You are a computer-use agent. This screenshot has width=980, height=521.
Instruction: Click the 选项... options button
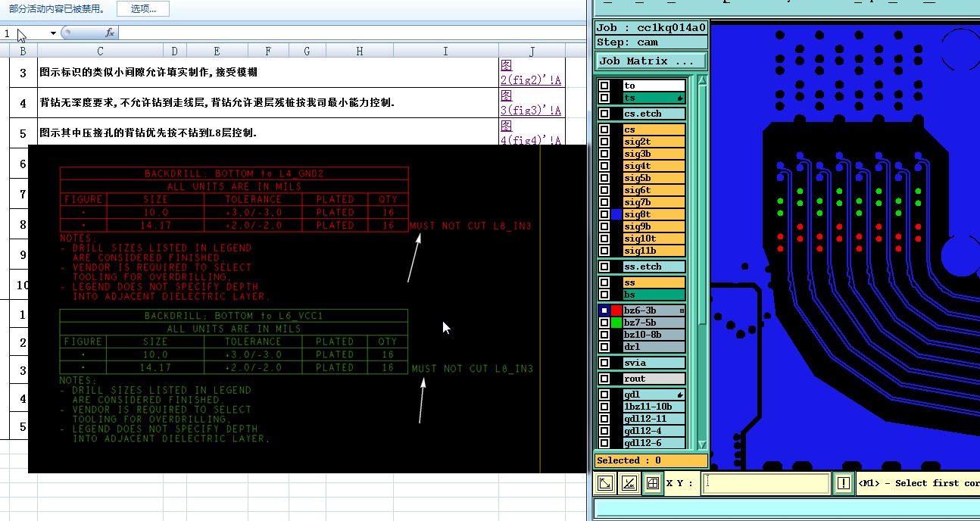(143, 9)
